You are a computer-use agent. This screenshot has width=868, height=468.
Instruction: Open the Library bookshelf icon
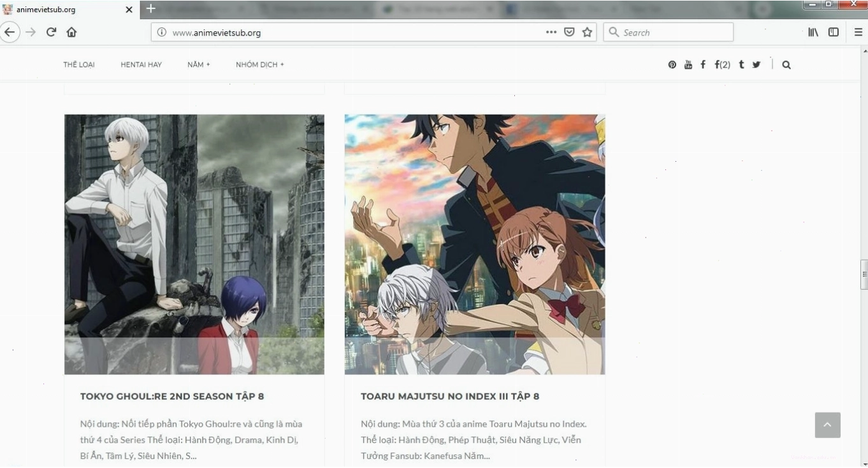[x=813, y=32]
